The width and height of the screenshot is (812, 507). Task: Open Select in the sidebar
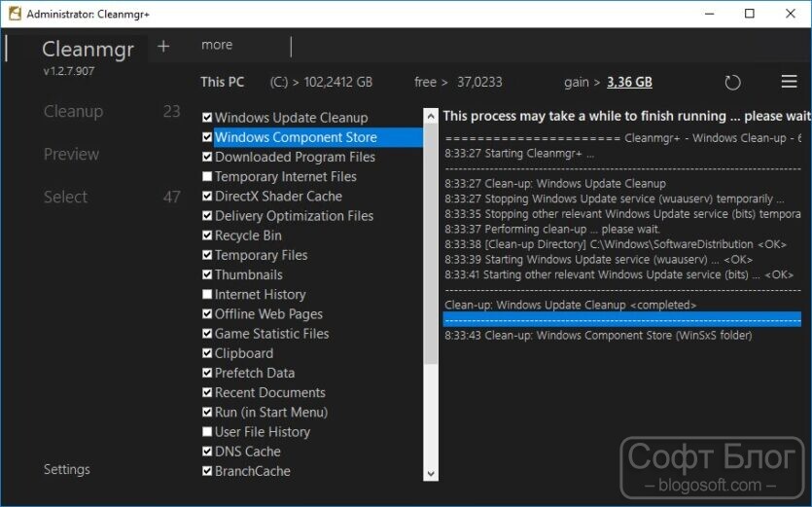pos(65,197)
